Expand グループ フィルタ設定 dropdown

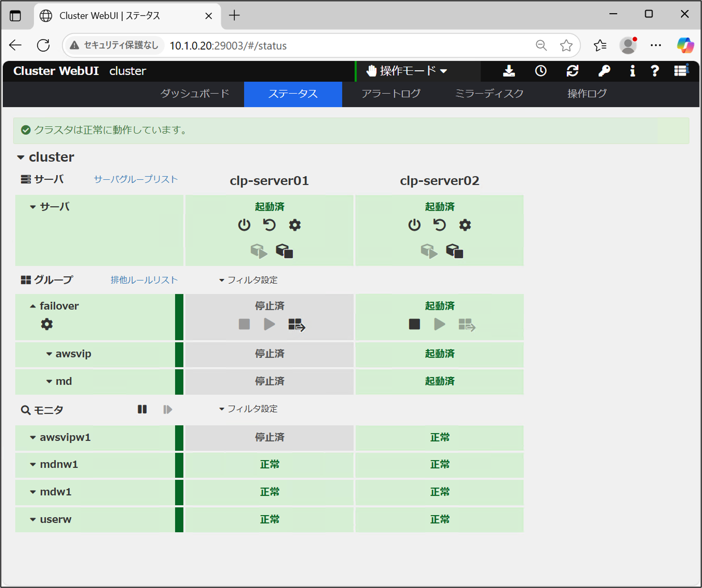click(x=248, y=280)
